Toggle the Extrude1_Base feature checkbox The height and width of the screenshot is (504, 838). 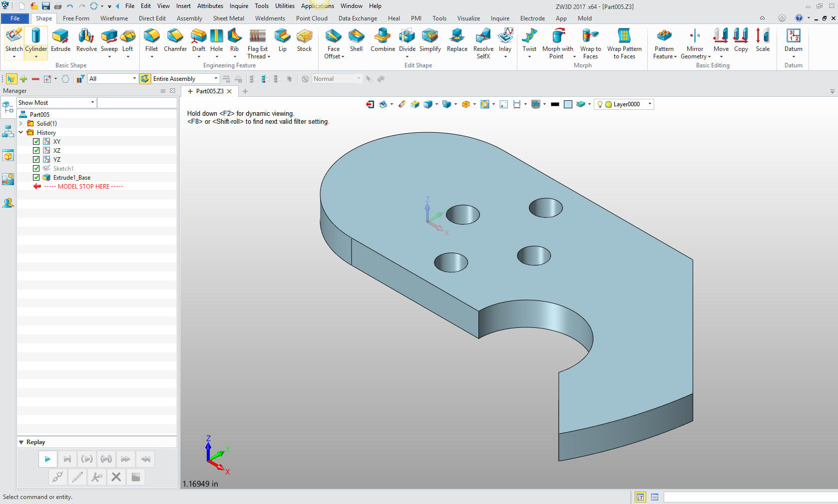pyautogui.click(x=36, y=178)
